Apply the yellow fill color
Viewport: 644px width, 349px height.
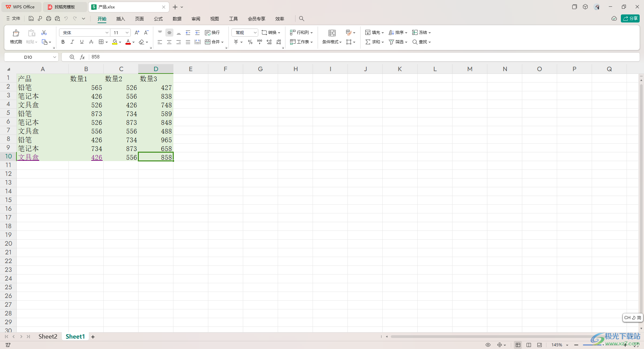click(x=115, y=42)
